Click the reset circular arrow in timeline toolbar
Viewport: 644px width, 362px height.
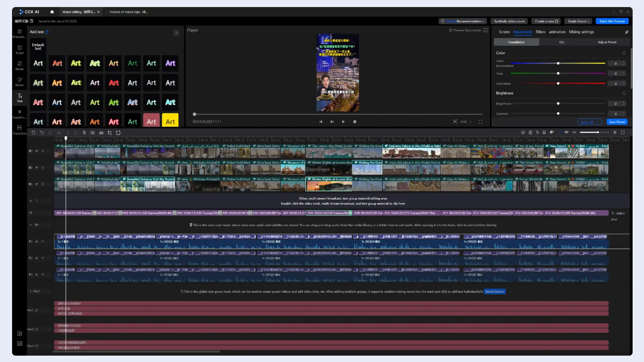pos(33,133)
